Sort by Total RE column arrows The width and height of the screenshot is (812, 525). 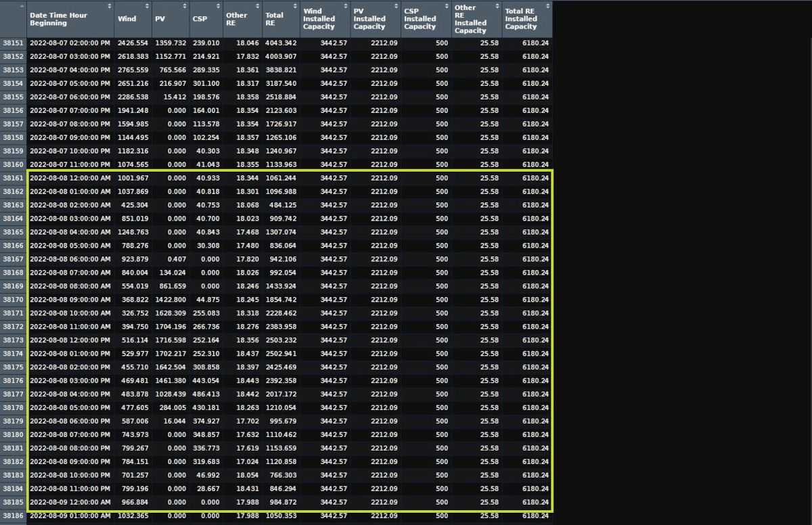pyautogui.click(x=296, y=6)
